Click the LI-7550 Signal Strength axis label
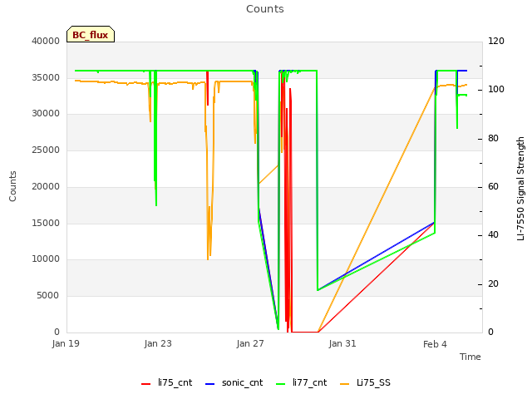 click(x=520, y=189)
